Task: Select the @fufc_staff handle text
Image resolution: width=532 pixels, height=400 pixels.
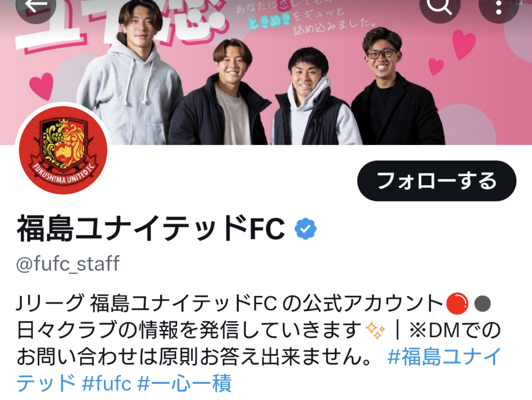Action: [x=68, y=263]
